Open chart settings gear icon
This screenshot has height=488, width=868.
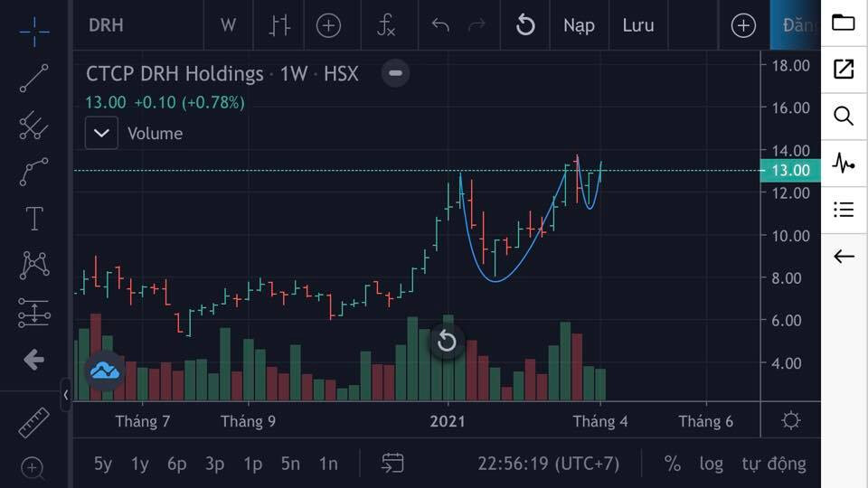(791, 420)
